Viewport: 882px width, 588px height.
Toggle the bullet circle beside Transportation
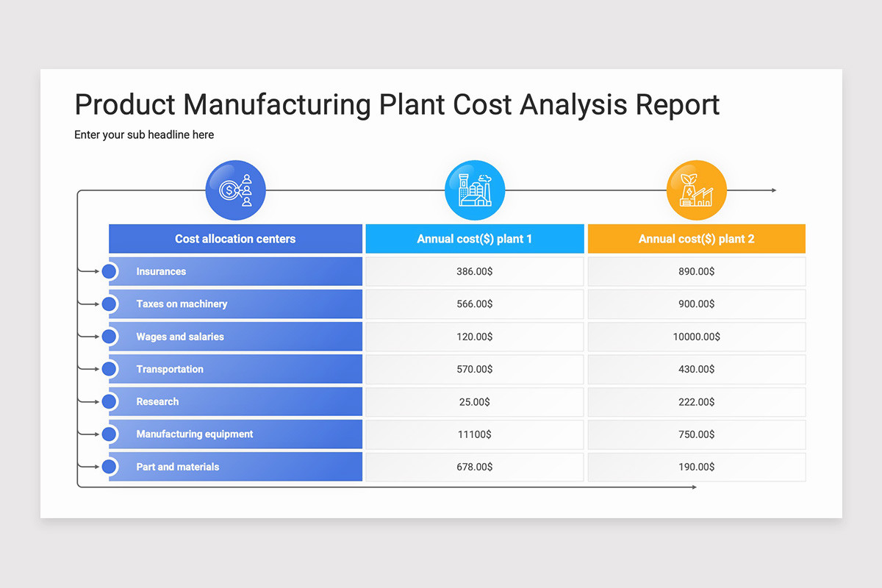click(110, 369)
